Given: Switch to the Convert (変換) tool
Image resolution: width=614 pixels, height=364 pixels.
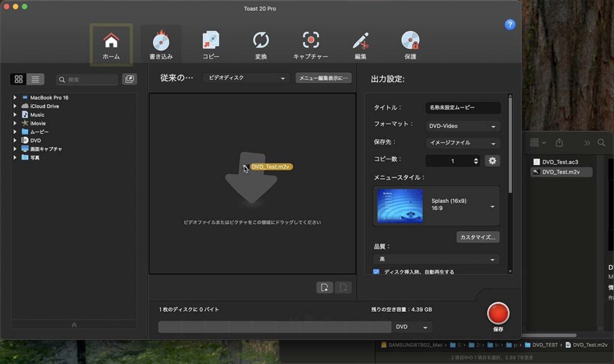Looking at the screenshot, I should [x=261, y=45].
